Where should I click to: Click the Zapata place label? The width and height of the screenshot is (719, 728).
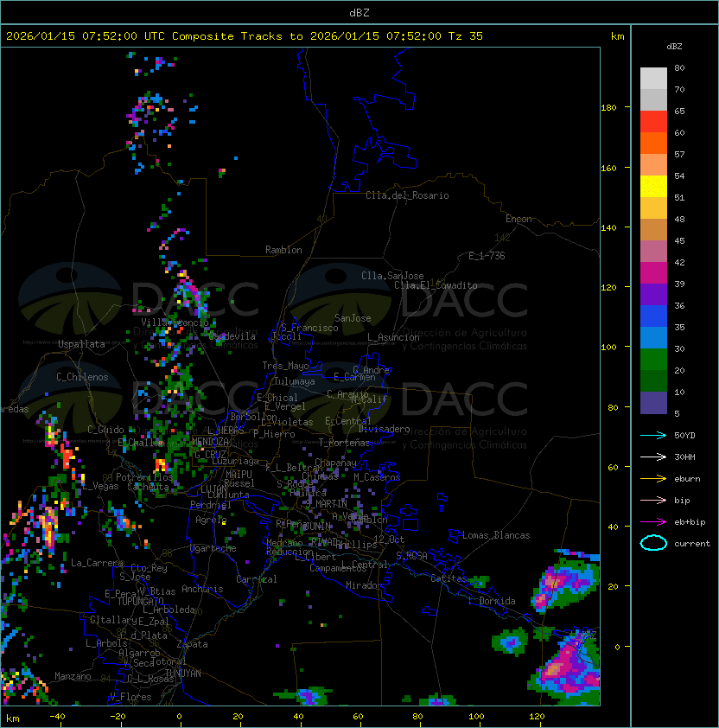192,644
